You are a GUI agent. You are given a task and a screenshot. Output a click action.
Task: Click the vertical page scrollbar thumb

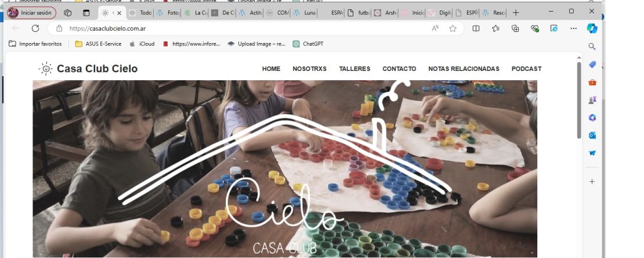pyautogui.click(x=579, y=100)
